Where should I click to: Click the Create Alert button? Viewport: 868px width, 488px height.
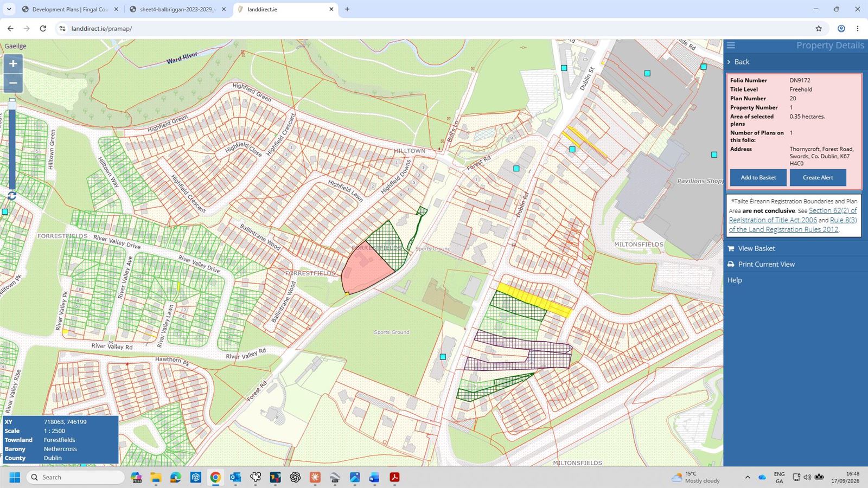pos(818,177)
